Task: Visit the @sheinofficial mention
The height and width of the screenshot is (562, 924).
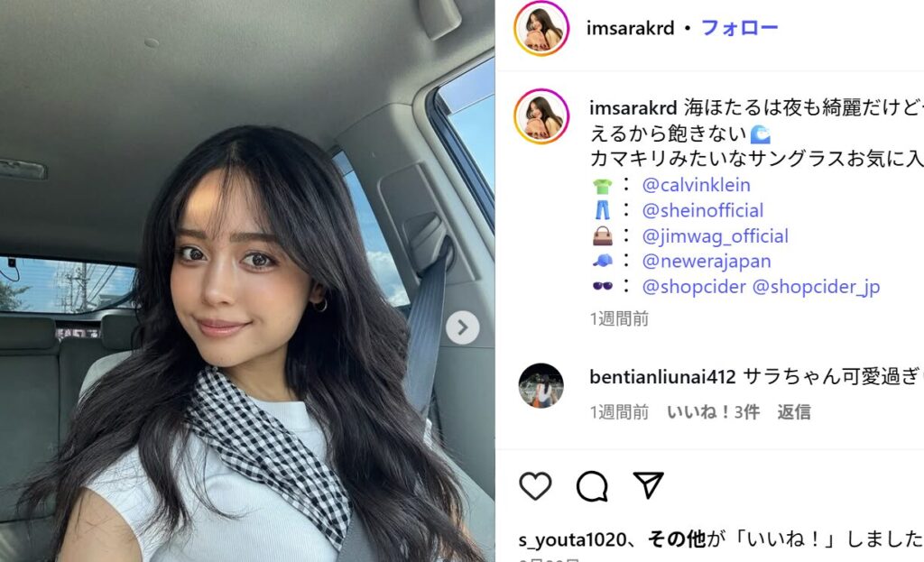Action: (x=702, y=210)
